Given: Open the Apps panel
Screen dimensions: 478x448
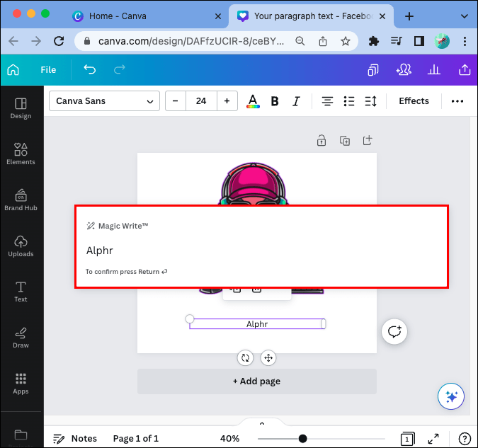Looking at the screenshot, I should (x=21, y=384).
